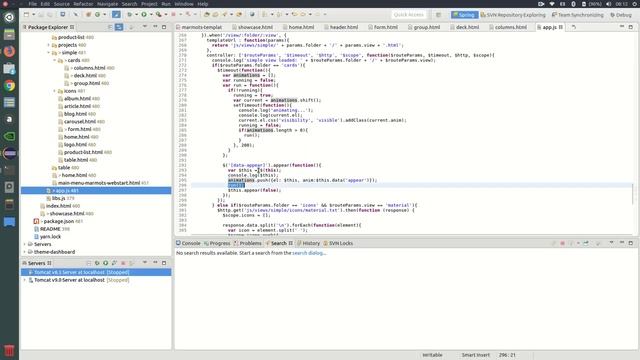
Task: Switch to the Console tab
Action: pos(188,243)
